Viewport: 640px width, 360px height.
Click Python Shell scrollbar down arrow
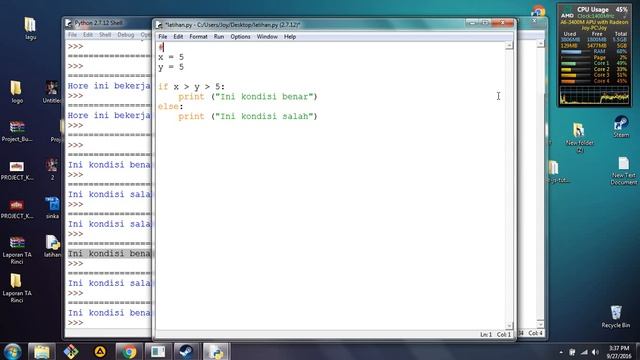[x=540, y=324]
